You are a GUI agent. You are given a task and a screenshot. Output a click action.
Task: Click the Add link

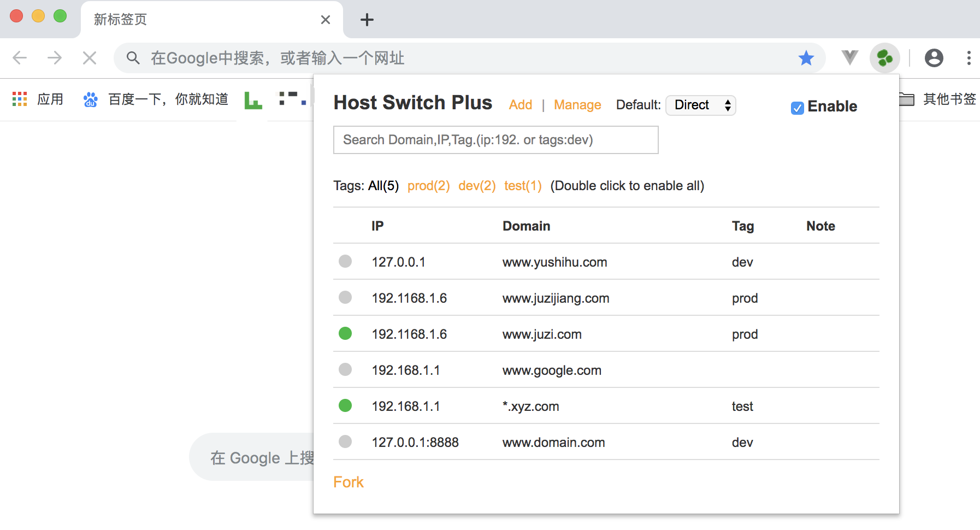pos(520,105)
